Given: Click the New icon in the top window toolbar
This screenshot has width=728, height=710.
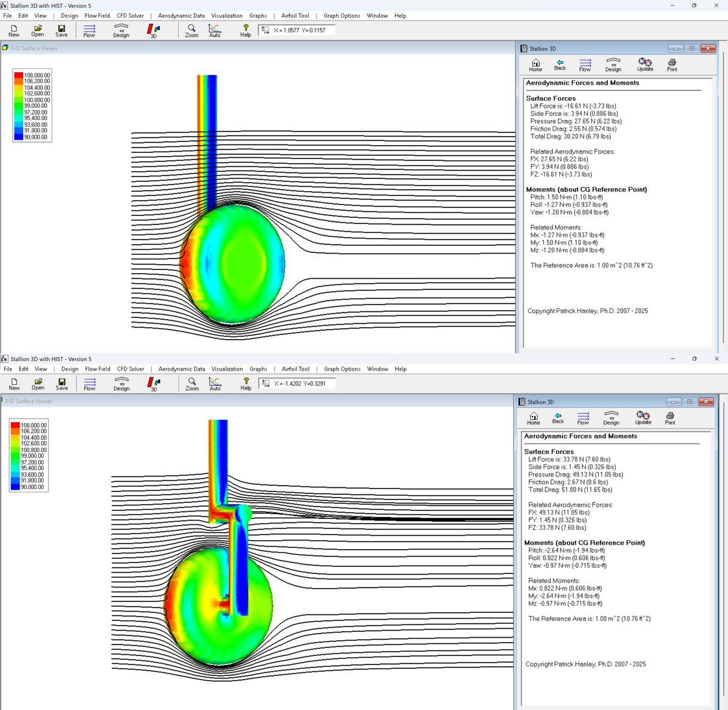Looking at the screenshot, I should tap(14, 30).
